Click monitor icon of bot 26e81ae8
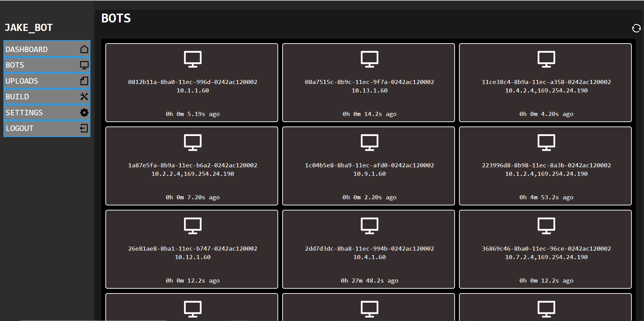The width and height of the screenshot is (644, 321). click(193, 226)
